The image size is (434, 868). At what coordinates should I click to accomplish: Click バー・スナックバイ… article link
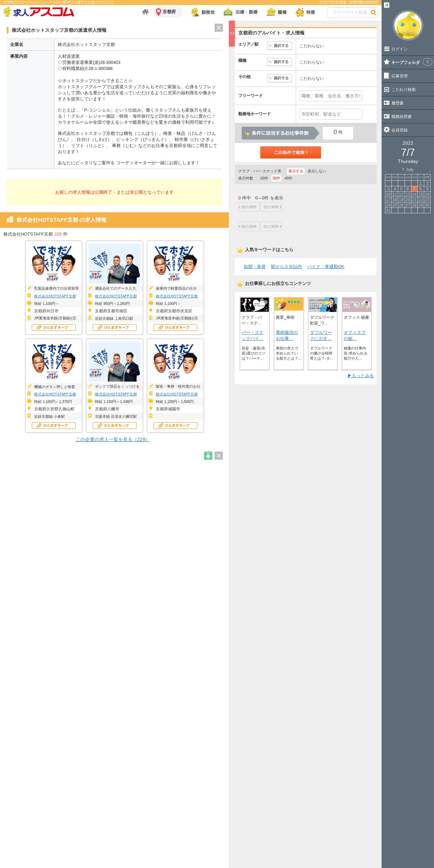(252, 336)
